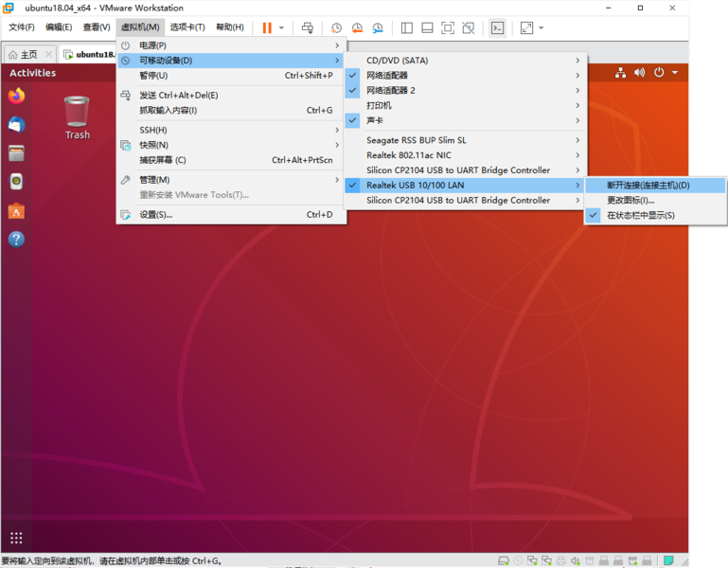Open Rhythmbox from the Ubuntu dock

(x=16, y=182)
